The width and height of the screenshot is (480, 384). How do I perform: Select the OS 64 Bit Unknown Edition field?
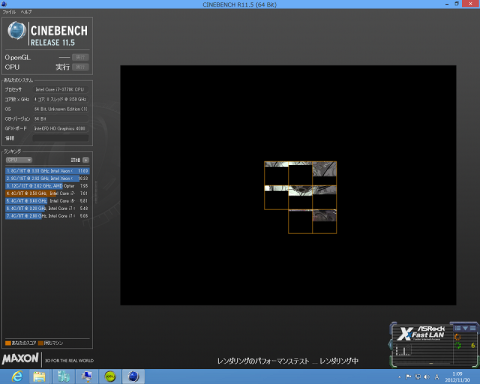pyautogui.click(x=61, y=109)
